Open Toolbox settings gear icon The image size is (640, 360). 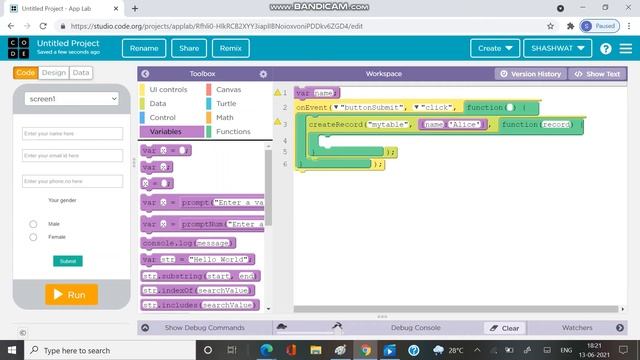[x=263, y=74]
